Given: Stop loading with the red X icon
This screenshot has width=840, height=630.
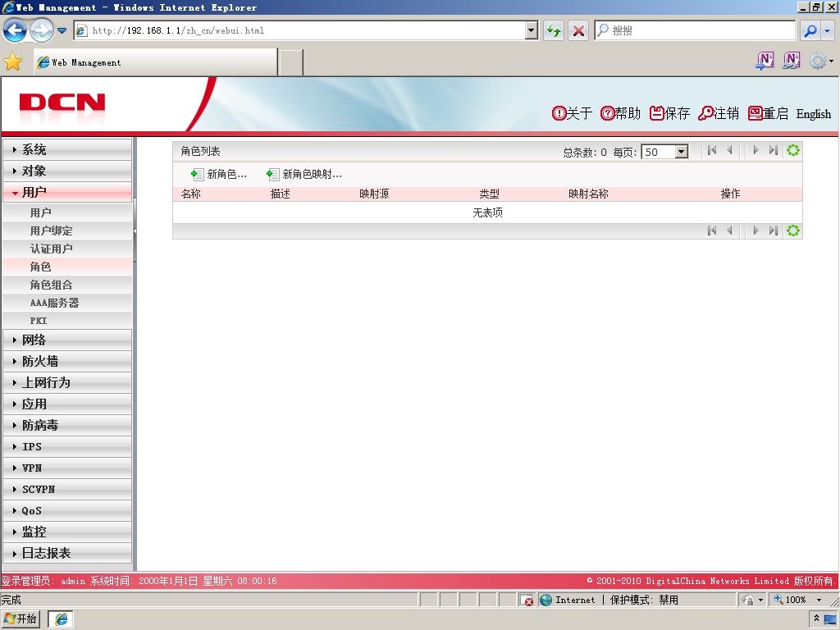Looking at the screenshot, I should 578,30.
